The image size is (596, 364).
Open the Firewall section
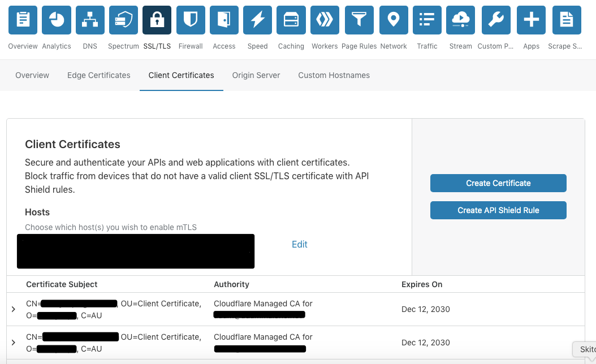[190, 19]
